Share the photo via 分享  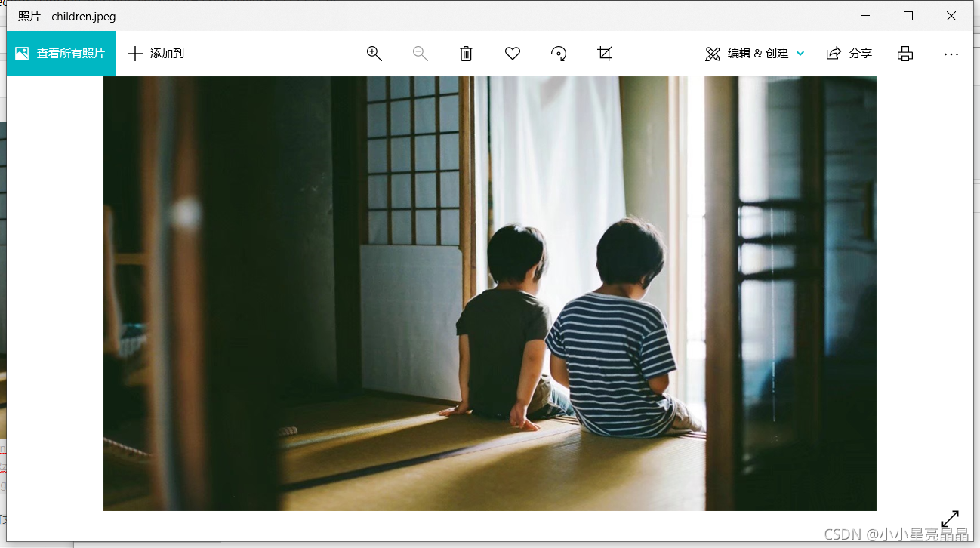849,54
